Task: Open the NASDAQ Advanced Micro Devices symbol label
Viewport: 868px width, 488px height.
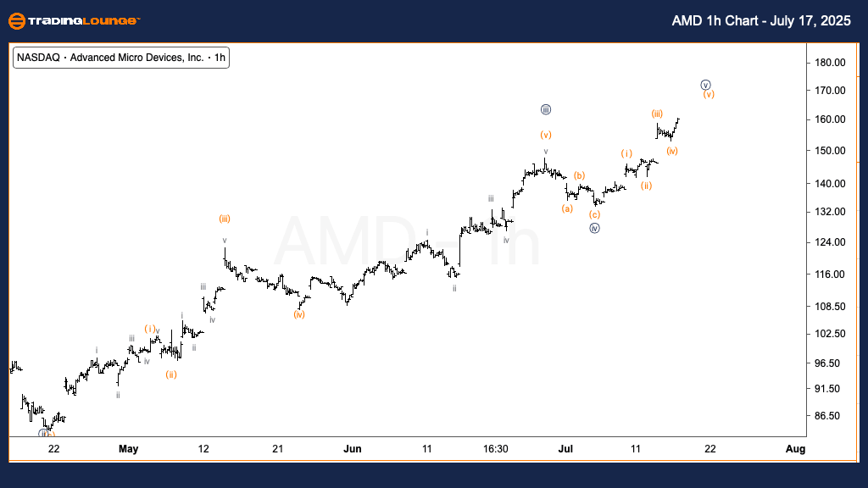Action: coord(122,58)
